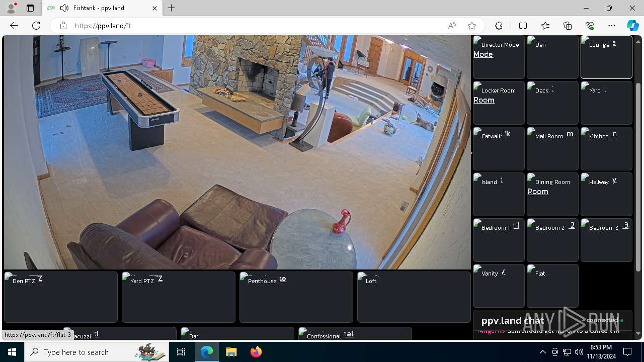The image size is (644, 362).
Task: Switch to the Deck camera
Action: pos(552,103)
